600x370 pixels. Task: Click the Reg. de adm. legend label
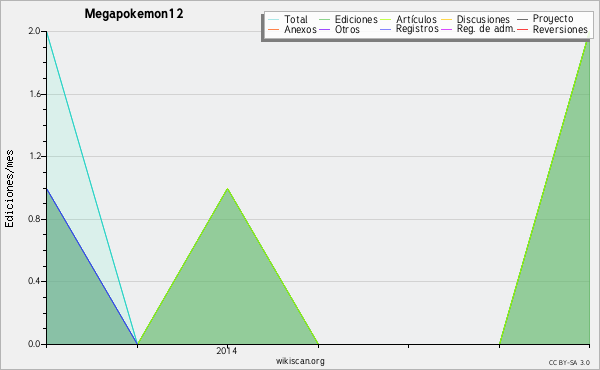486,29
